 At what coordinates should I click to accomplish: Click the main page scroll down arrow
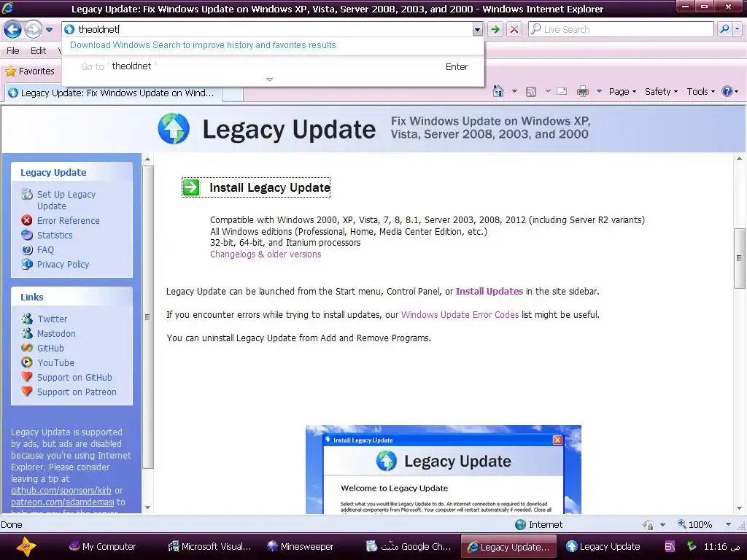tap(740, 508)
